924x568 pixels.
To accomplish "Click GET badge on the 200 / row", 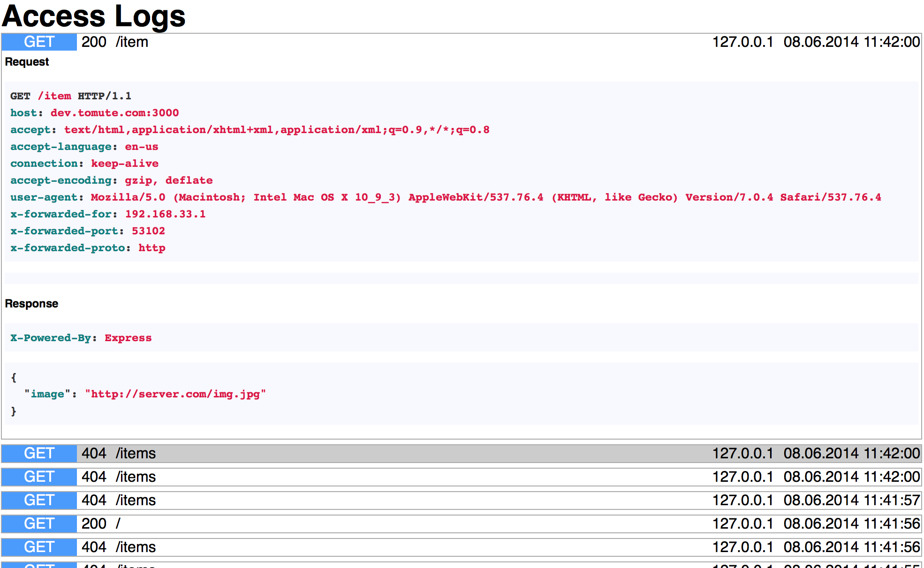I will coord(39,523).
